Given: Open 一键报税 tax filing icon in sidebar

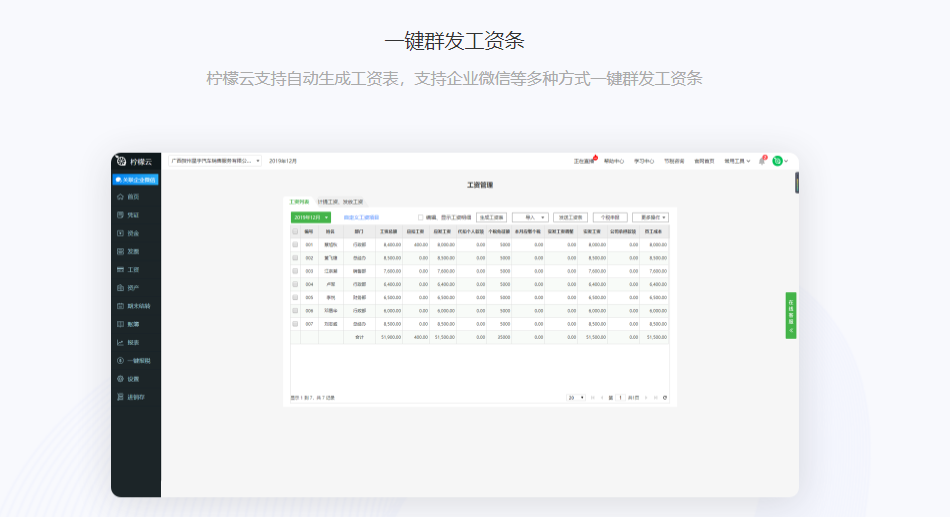Looking at the screenshot, I should pyautogui.click(x=121, y=361).
